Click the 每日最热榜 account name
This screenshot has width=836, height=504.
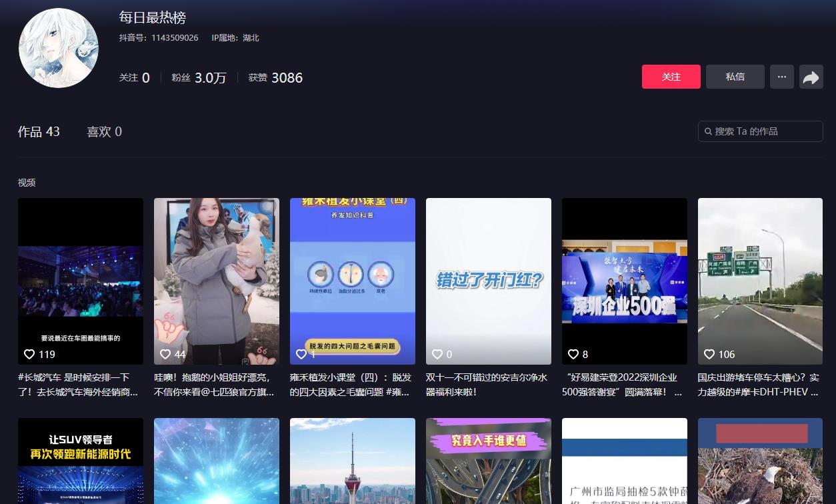click(153, 17)
